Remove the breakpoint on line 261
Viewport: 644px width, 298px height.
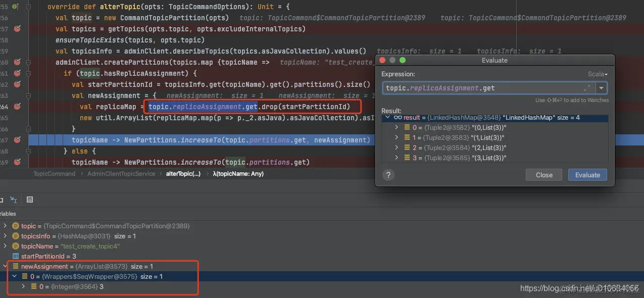pyautogui.click(x=17, y=73)
